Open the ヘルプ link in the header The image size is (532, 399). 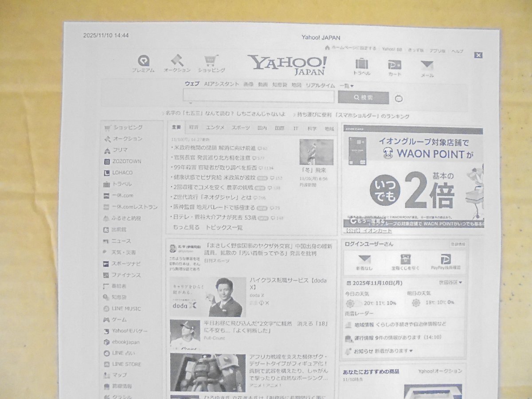[457, 51]
